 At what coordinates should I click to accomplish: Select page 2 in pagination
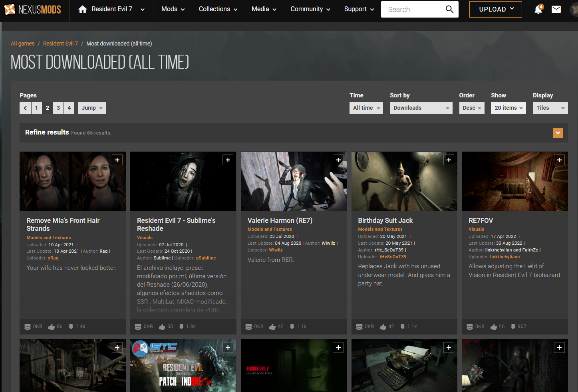point(48,108)
